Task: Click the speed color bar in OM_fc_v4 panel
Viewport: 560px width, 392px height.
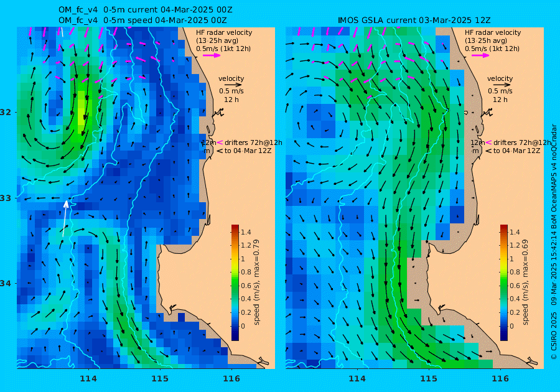Action: pyautogui.click(x=235, y=282)
